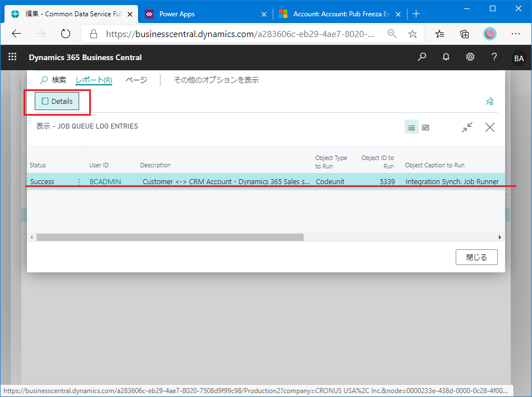This screenshot has height=397, width=532.
Task: Open the favorites list icon
Action: coord(439,34)
